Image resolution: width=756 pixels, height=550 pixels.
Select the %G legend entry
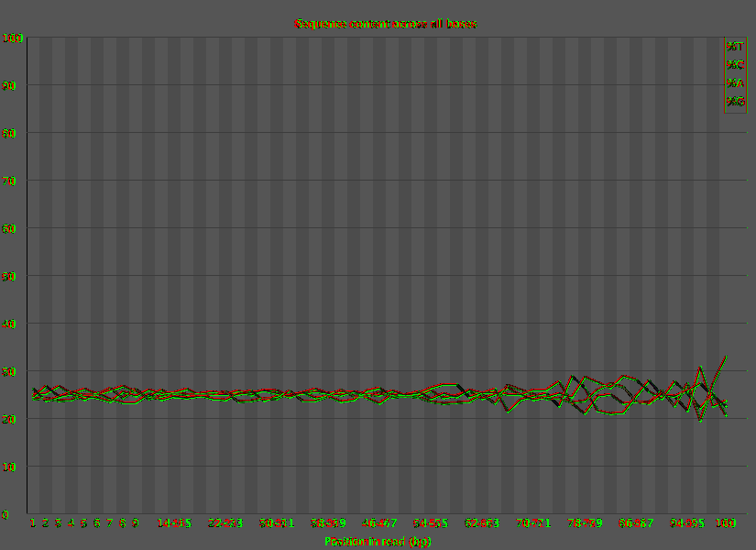736,102
